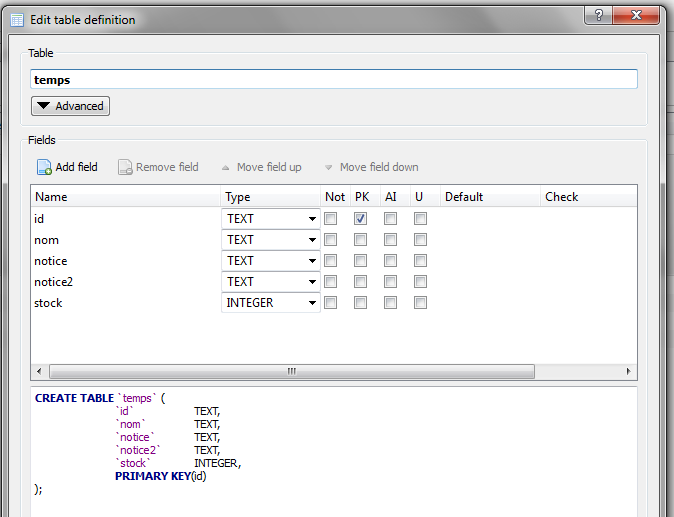Select the nom field row name

coord(47,240)
